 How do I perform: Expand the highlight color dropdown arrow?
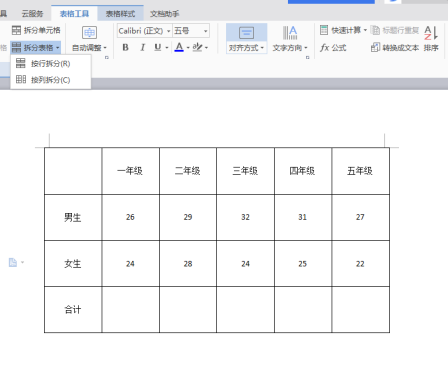tap(207, 48)
